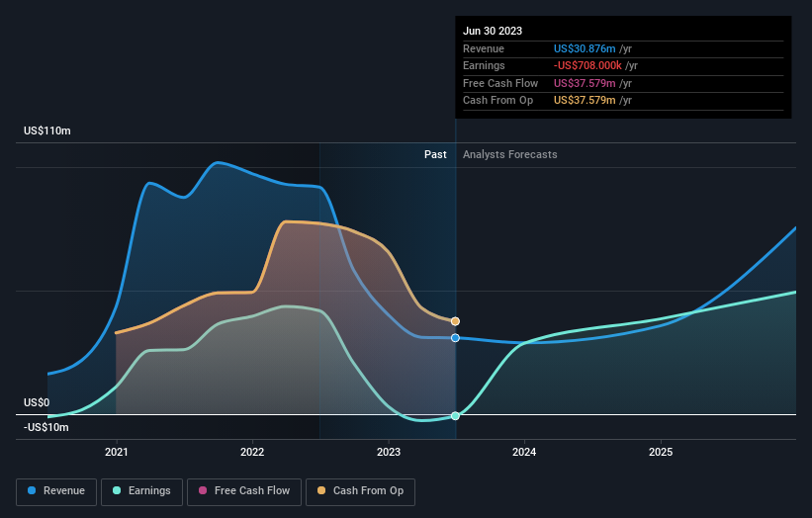Click the Revenue row label in tooltip
Viewport: 812px width, 518px height.
484,48
